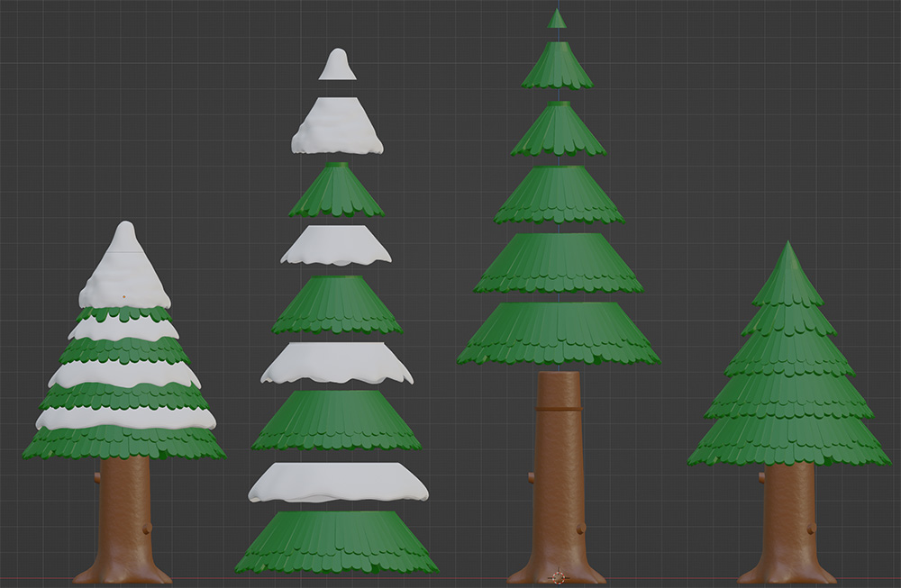This screenshot has height=588, width=901.
Task: Select the large white snow cone below the snow tip
Action: [x=337, y=126]
